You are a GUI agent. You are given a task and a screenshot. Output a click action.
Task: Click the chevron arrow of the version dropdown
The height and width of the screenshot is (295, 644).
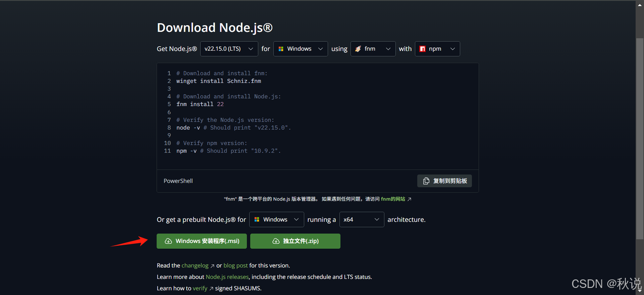[x=251, y=49]
